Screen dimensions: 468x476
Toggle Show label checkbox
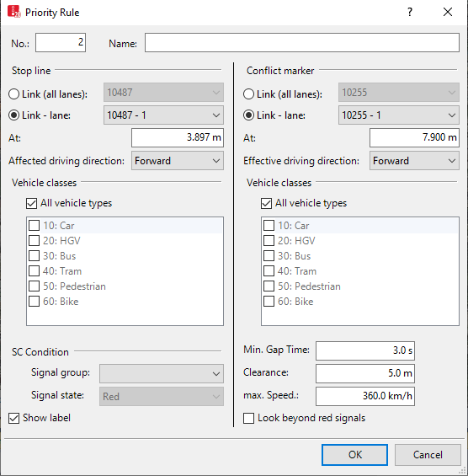tap(14, 418)
